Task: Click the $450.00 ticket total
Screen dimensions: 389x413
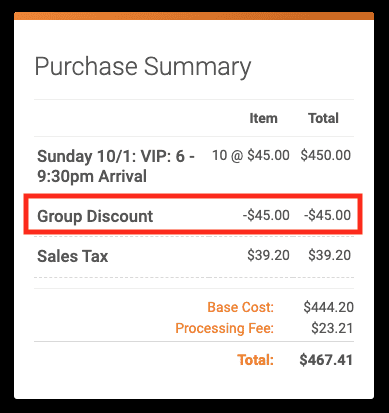Action: 326,155
